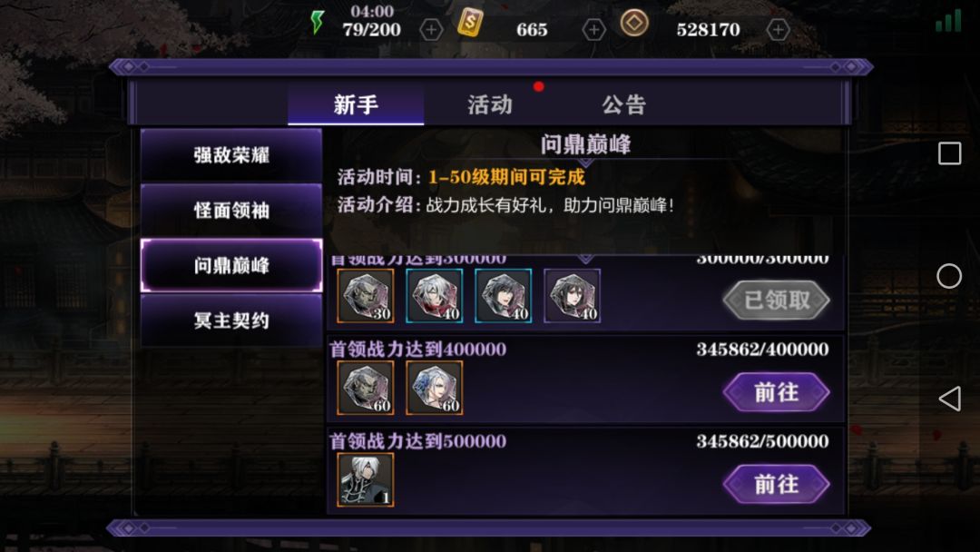
Task: Tap the Android back triangle button
Action: [949, 399]
